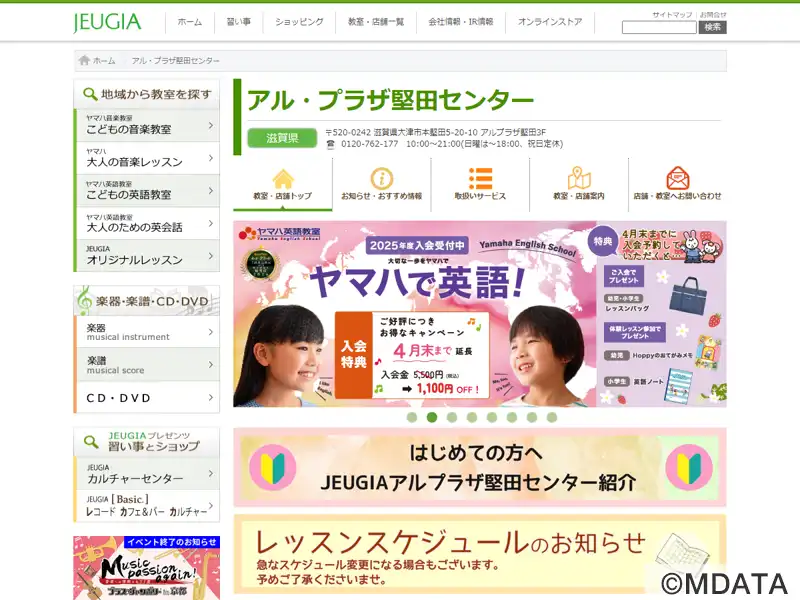
Task: Click the ホーム breadcrumb link
Action: [x=104, y=61]
